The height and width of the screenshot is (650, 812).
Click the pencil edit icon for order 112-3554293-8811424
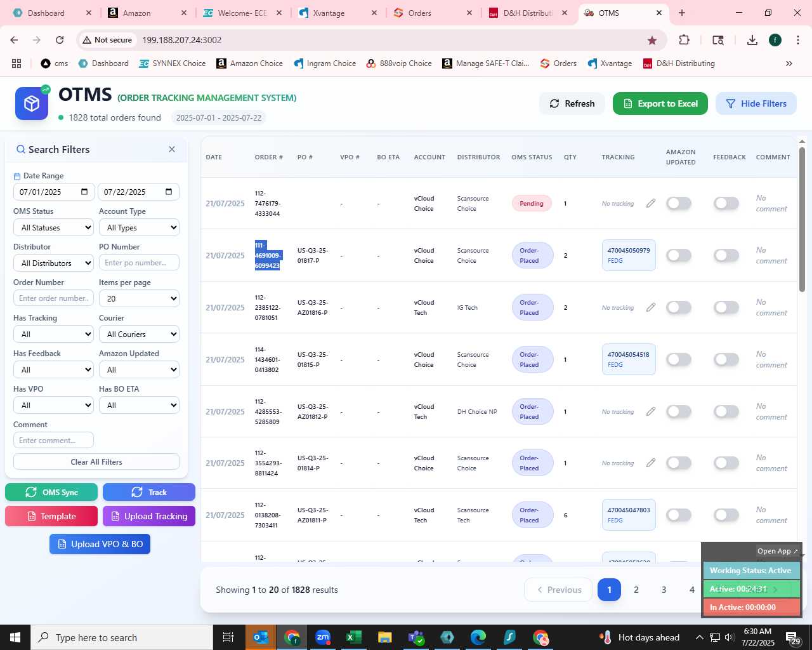[x=651, y=463]
